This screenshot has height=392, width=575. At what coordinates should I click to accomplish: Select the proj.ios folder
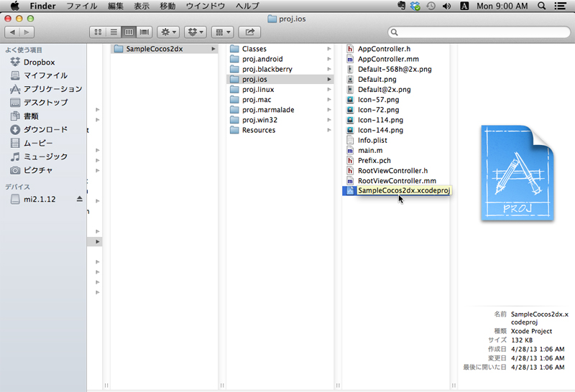(280, 79)
